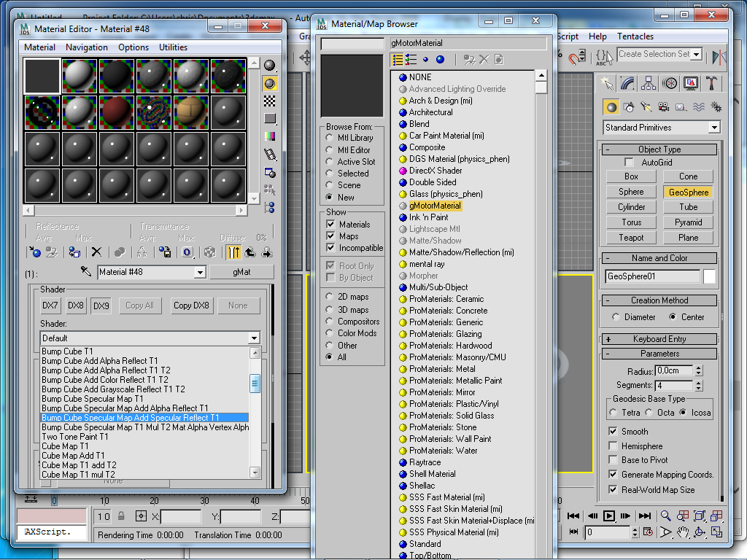Viewport: 747px width, 560px height.
Task: Open Help menu in main window
Action: [597, 36]
